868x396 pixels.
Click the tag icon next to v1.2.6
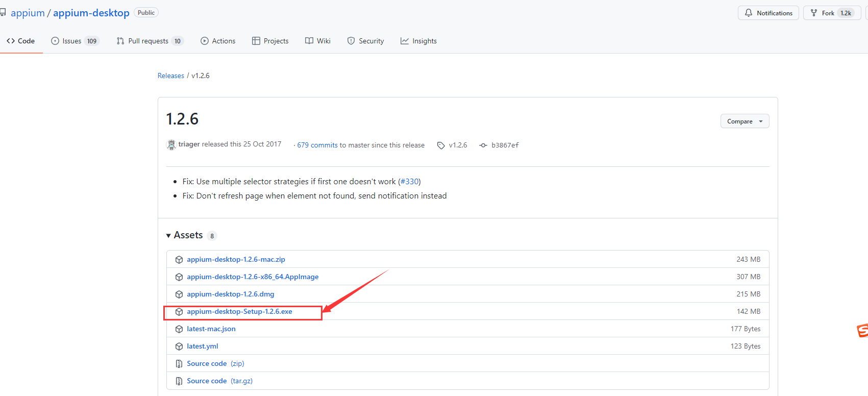pos(441,145)
